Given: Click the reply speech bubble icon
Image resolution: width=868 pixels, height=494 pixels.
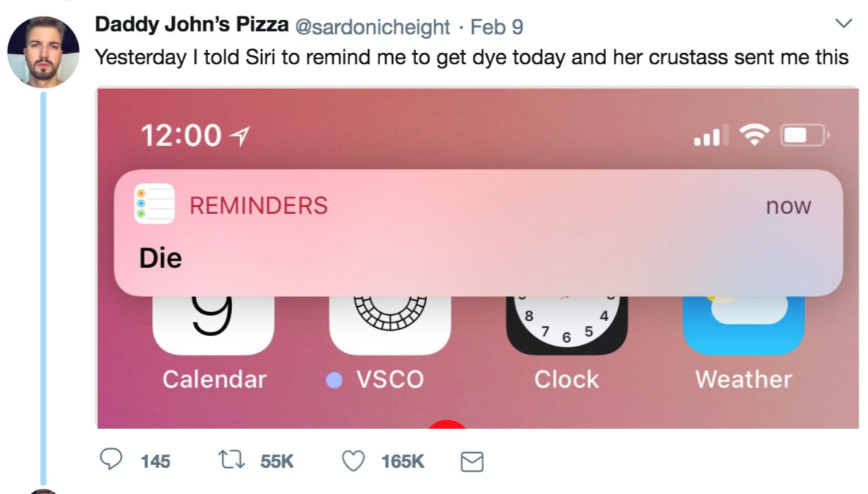Looking at the screenshot, I should point(111,460).
